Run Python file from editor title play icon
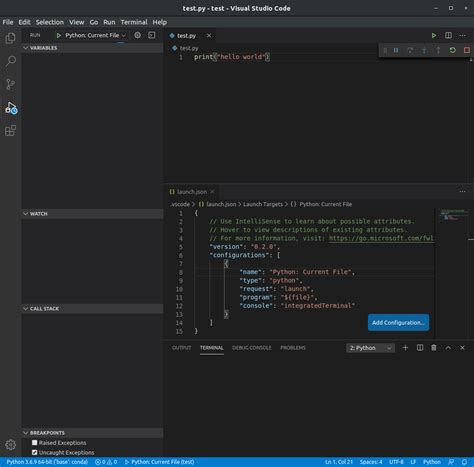 coord(434,35)
